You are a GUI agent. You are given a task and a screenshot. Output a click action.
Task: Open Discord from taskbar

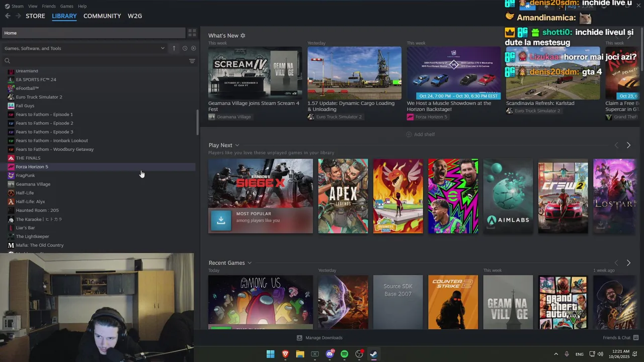click(x=330, y=354)
